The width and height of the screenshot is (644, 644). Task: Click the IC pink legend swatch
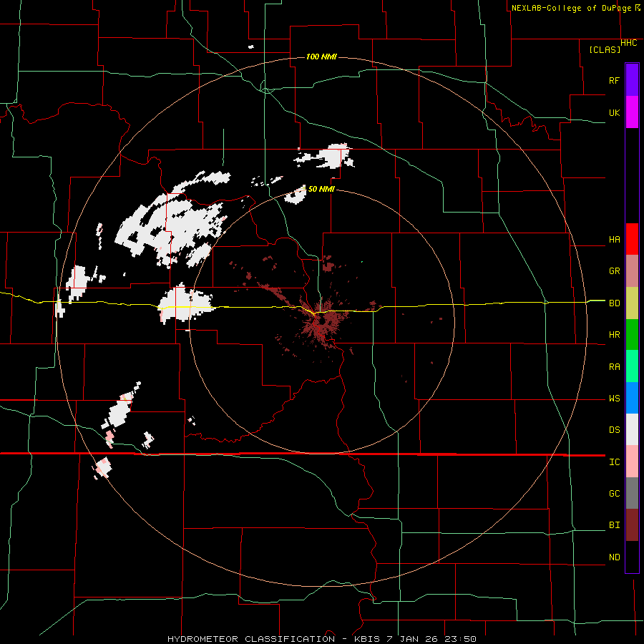tap(632, 462)
